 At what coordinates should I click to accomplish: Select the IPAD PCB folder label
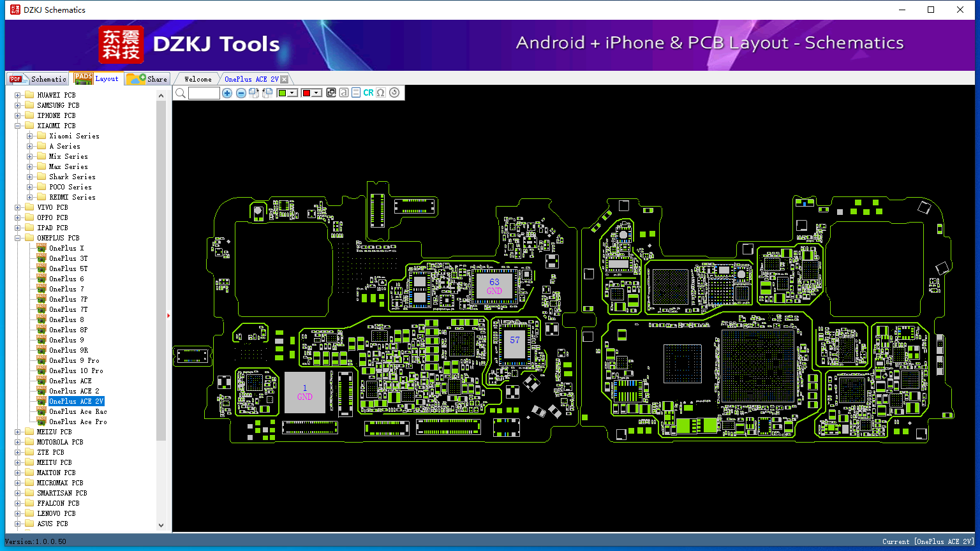pos(52,228)
